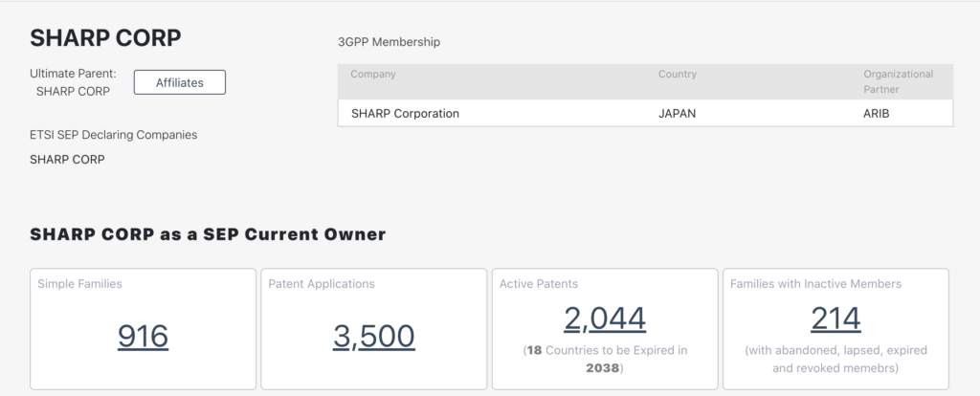The width and height of the screenshot is (980, 396).
Task: Click the SEP Current Owner section heading
Action: (x=208, y=234)
